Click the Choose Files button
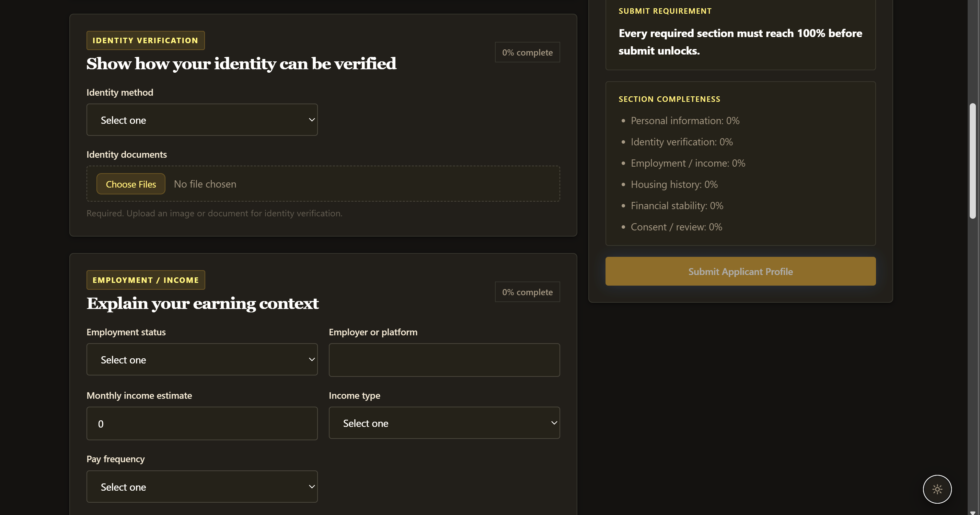Viewport: 980px width, 515px height. 131,184
